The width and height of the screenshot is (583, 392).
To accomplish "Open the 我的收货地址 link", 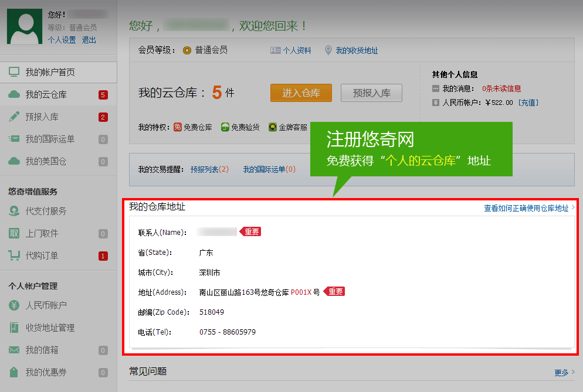I will point(357,50).
